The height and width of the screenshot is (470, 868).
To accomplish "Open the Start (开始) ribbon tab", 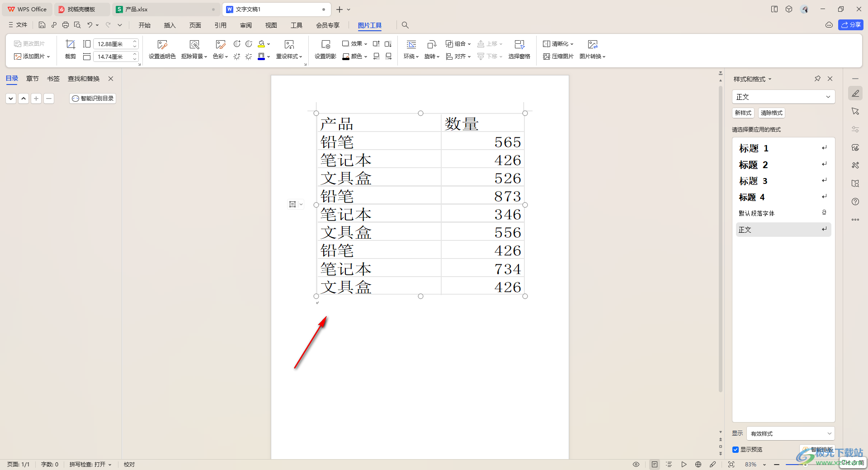I will [x=145, y=25].
